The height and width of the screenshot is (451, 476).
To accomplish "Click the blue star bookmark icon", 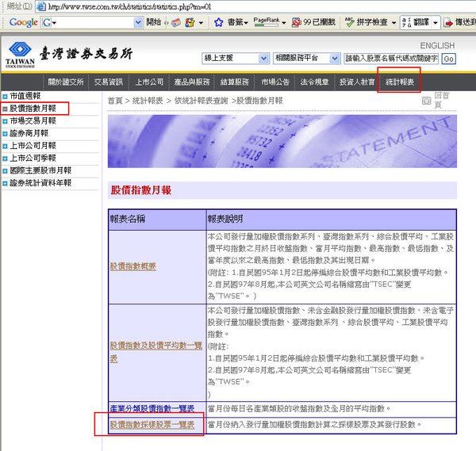I will click(218, 22).
